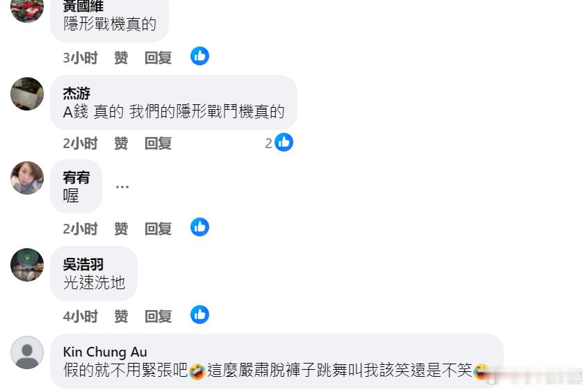Viewport: 588px width, 390px height.
Task: Like 黃國維's comment with 赞
Action: 121,58
